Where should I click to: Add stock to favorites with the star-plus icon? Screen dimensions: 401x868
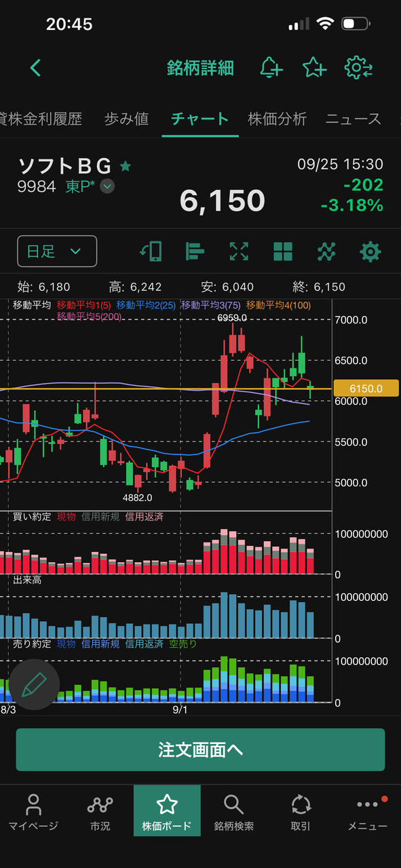(314, 68)
